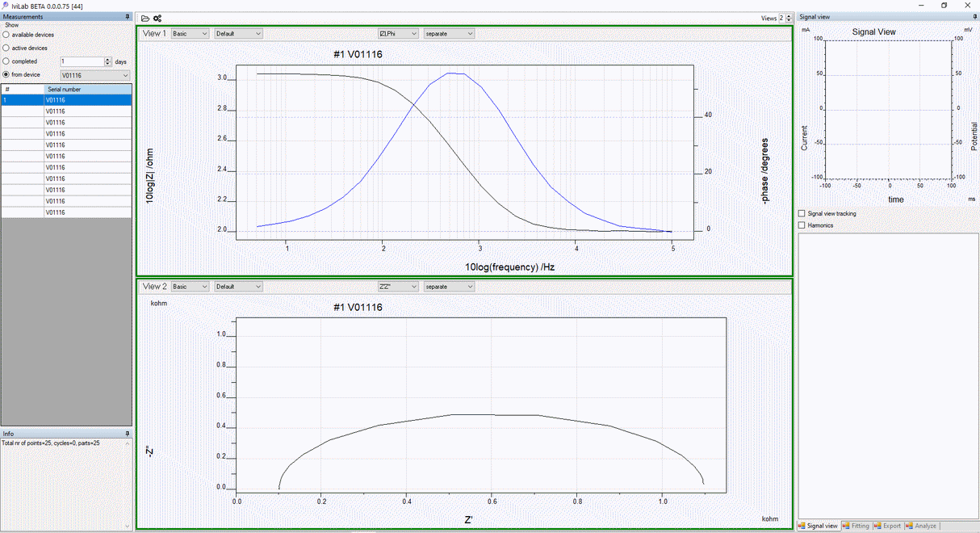Minimize the IviLab window
The image size is (980, 533).
[x=920, y=6]
